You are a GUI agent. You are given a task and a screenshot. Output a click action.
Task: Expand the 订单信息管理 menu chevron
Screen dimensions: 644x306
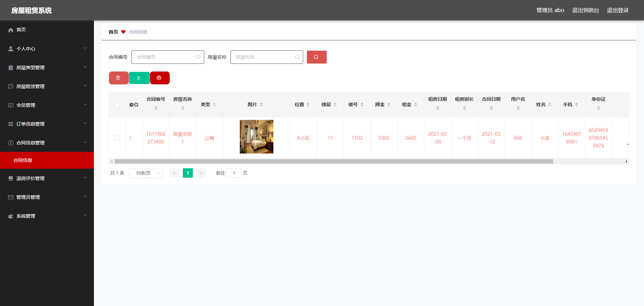point(85,123)
